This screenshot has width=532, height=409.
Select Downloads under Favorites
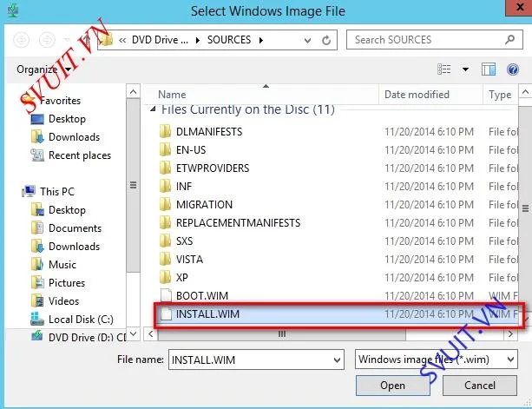[x=65, y=137]
